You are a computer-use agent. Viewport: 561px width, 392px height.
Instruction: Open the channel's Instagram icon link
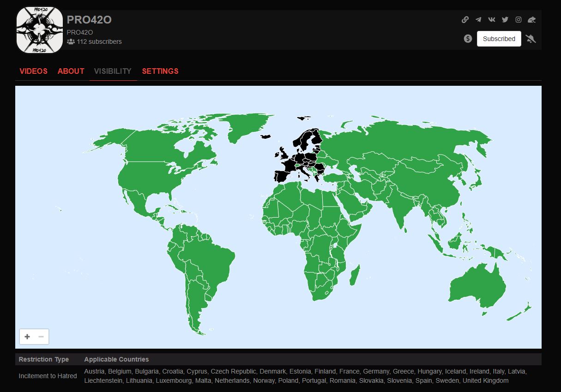pyautogui.click(x=519, y=19)
